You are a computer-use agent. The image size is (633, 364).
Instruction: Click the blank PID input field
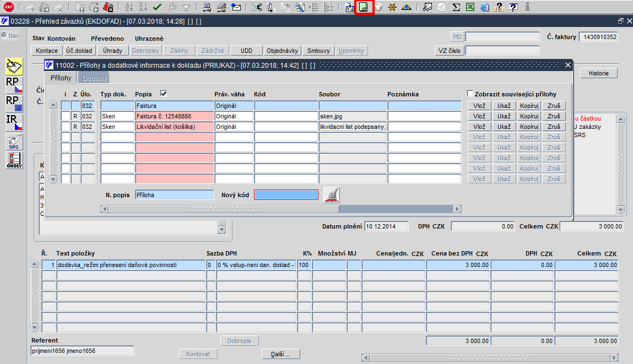coord(502,37)
